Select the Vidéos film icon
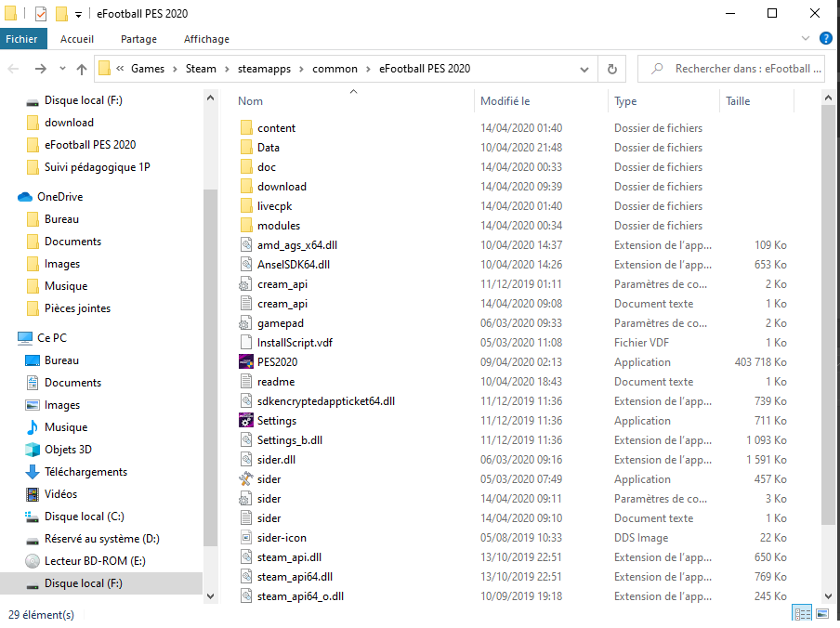 coord(33,493)
